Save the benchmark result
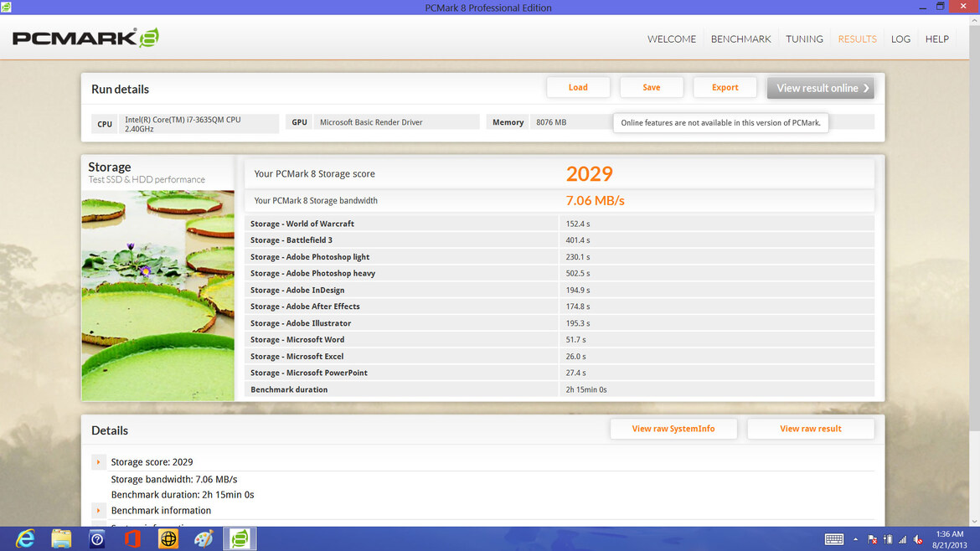980x551 pixels. [x=652, y=87]
